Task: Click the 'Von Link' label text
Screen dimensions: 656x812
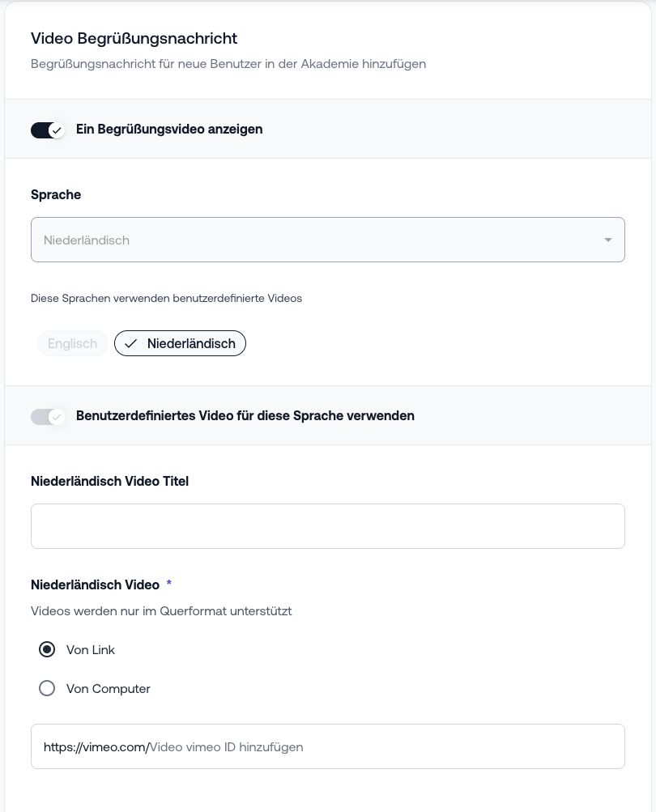Action: tap(91, 649)
